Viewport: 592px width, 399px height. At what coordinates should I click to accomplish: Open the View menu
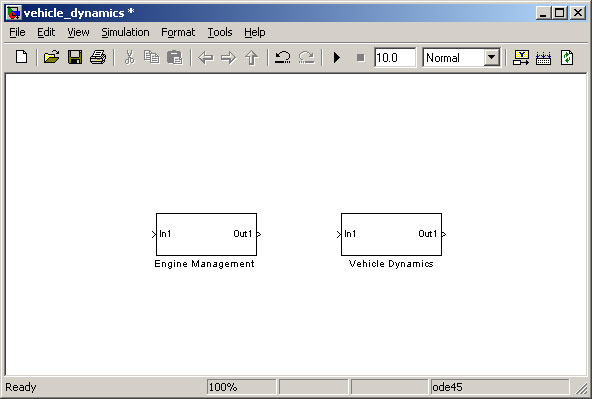click(x=78, y=32)
